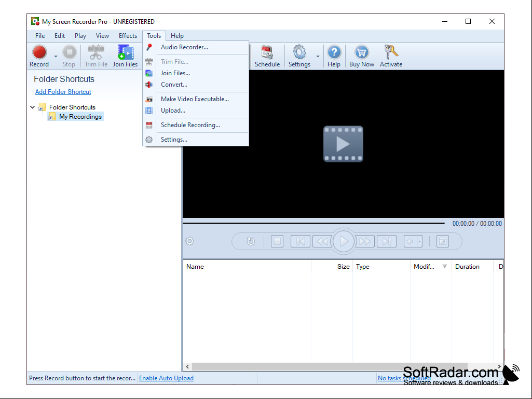Screen dimensions: 532x399
Task: Click the file list scroll left arrow
Action: click(x=187, y=366)
